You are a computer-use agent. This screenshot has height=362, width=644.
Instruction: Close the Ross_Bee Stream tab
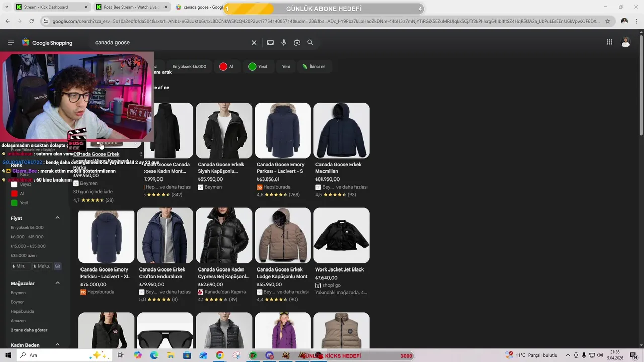(x=166, y=7)
